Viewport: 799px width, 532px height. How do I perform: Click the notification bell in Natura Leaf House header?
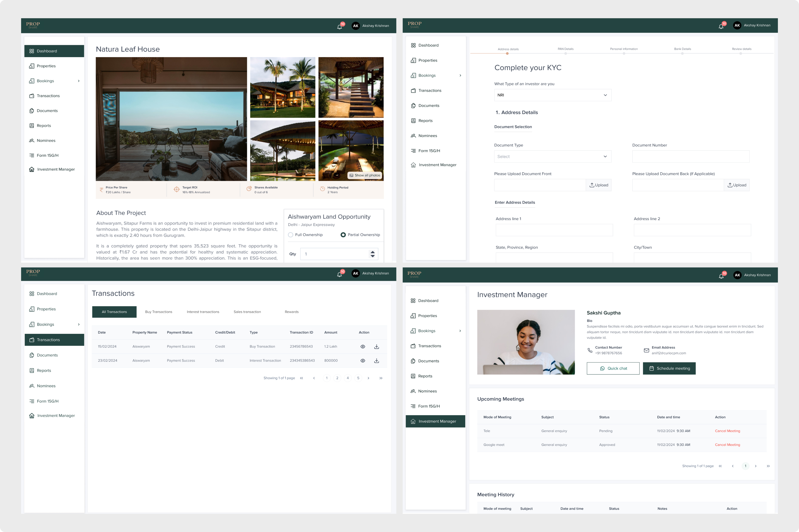click(x=340, y=27)
